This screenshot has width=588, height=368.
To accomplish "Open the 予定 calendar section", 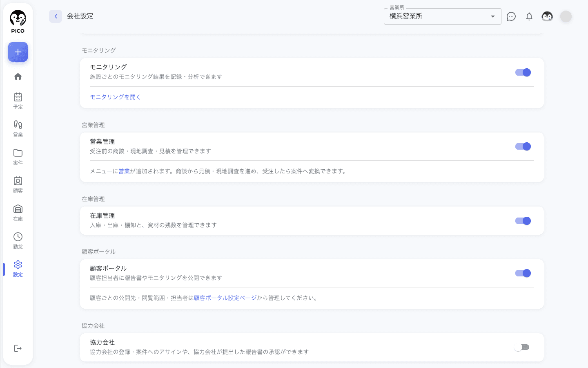I will [x=18, y=101].
